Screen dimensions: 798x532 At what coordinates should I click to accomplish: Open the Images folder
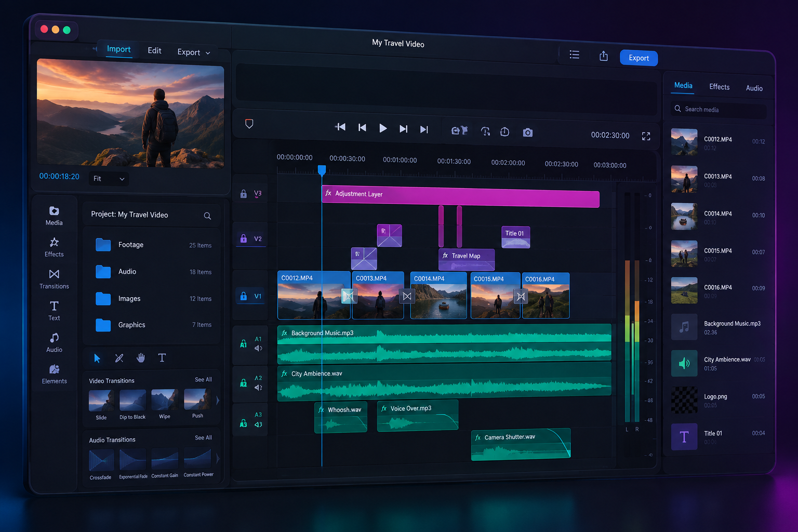tap(153, 299)
